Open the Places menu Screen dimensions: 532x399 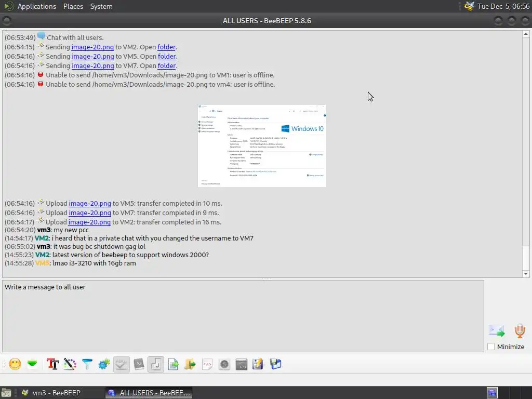(x=73, y=6)
